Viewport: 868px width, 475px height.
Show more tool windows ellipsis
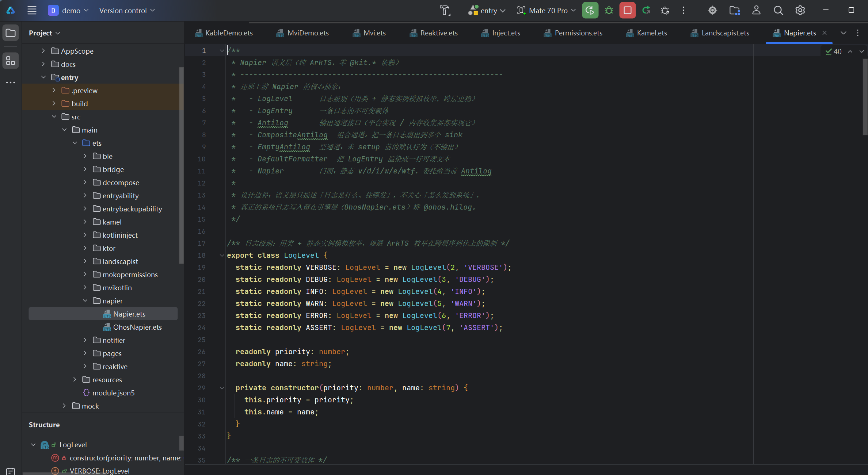click(x=11, y=83)
